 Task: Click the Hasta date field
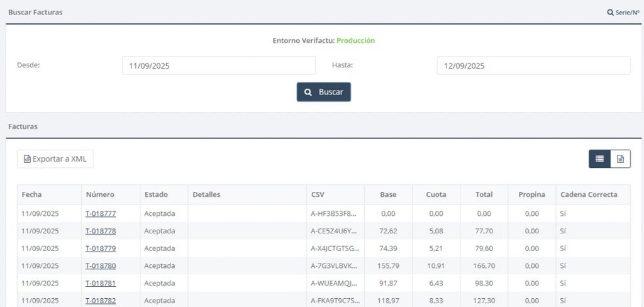533,65
